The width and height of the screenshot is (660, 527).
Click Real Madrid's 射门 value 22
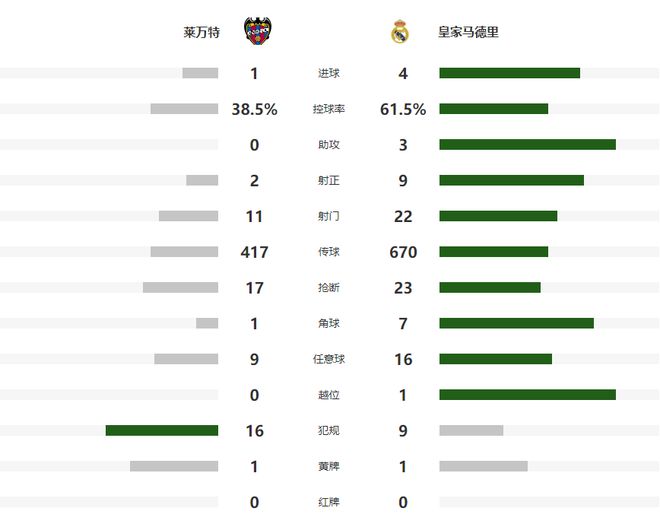pos(403,216)
